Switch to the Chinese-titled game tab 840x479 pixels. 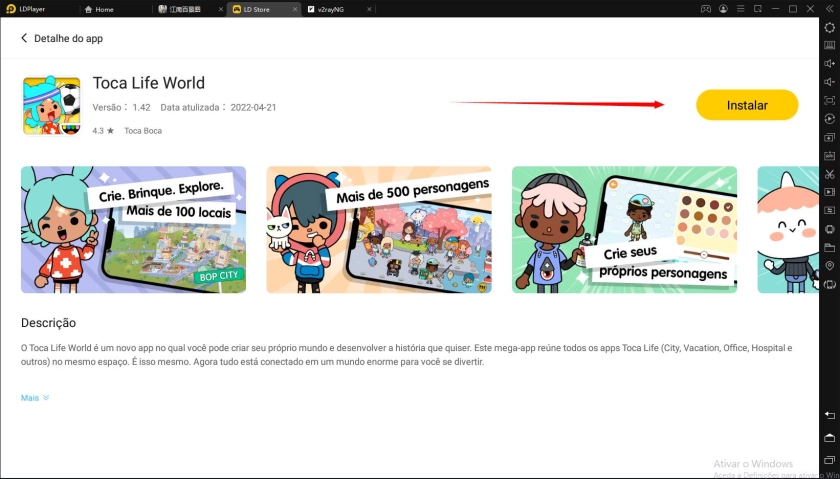[x=181, y=9]
